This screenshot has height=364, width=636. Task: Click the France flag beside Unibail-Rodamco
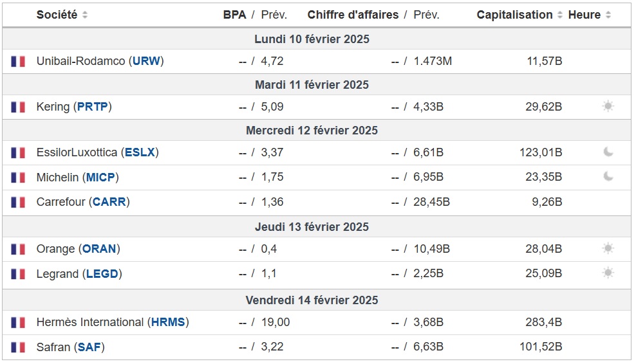[x=18, y=62]
